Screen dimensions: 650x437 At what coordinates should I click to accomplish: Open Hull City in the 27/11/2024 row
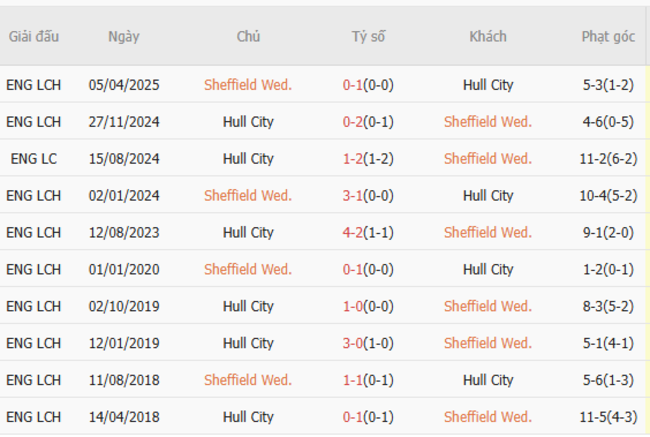(x=248, y=122)
